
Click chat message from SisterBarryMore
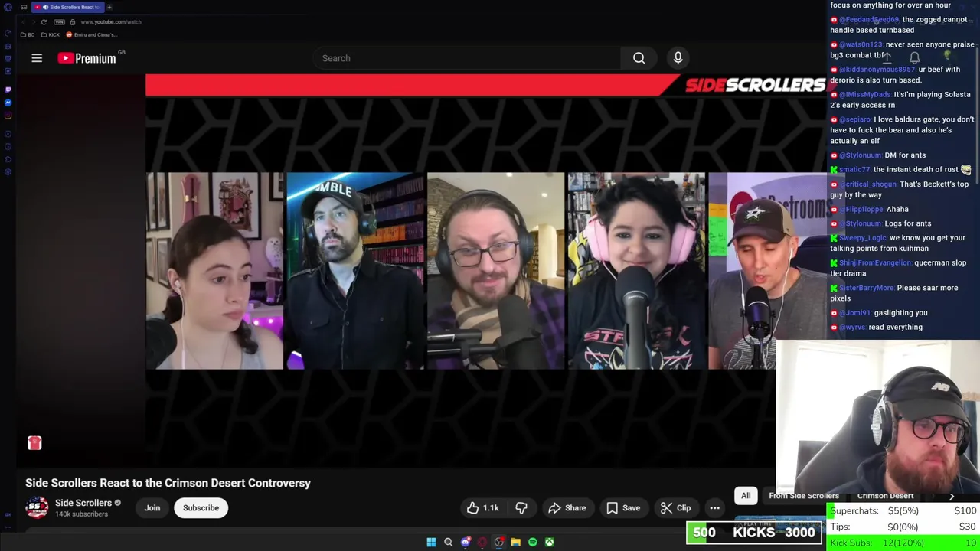[x=894, y=293]
